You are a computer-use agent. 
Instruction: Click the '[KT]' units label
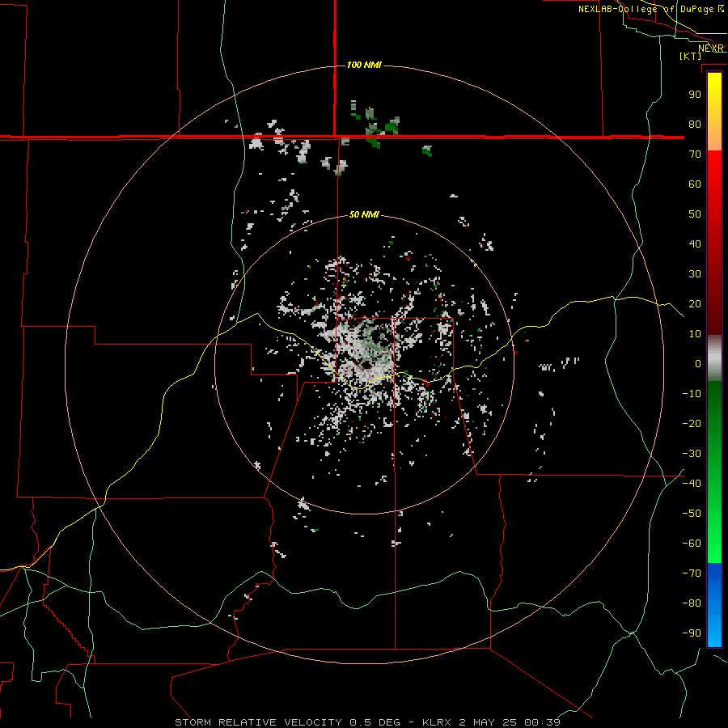691,56
